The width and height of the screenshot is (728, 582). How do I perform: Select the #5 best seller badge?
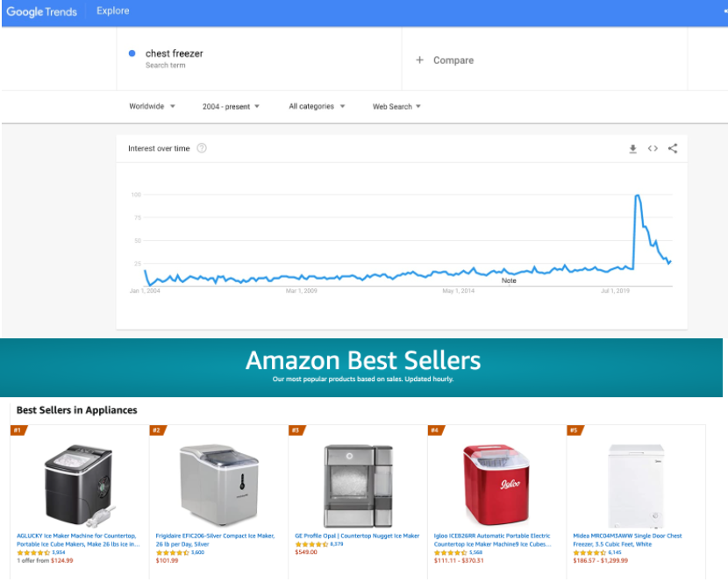(x=575, y=430)
